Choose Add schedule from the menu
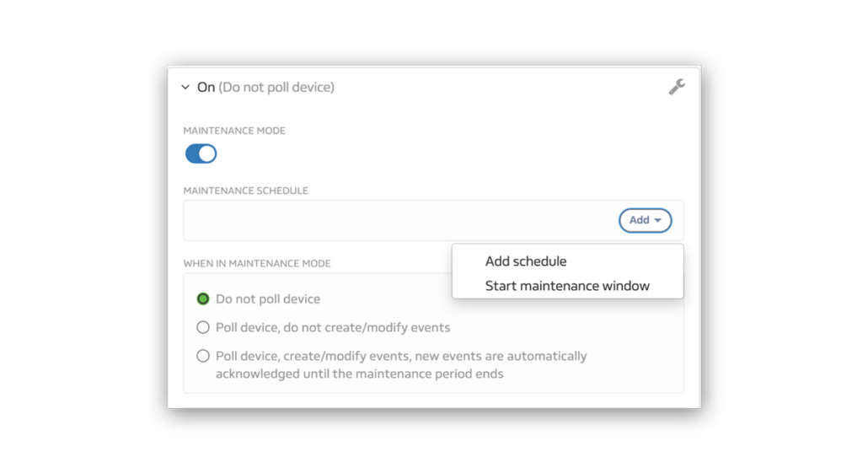The image size is (868, 473). pos(526,261)
